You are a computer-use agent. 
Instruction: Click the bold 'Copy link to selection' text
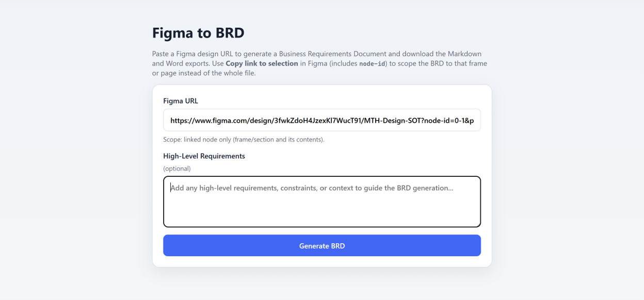[262, 63]
